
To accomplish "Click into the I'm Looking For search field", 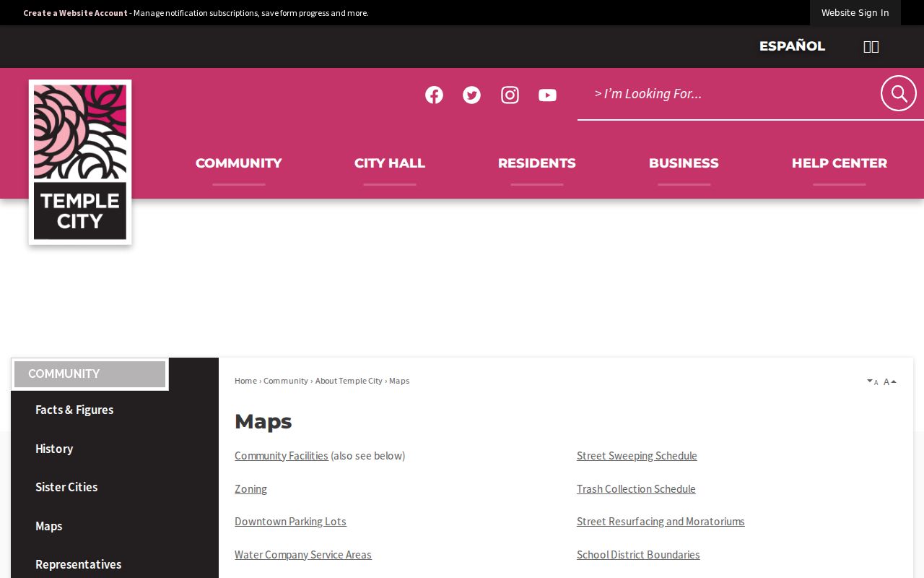I will [x=729, y=94].
